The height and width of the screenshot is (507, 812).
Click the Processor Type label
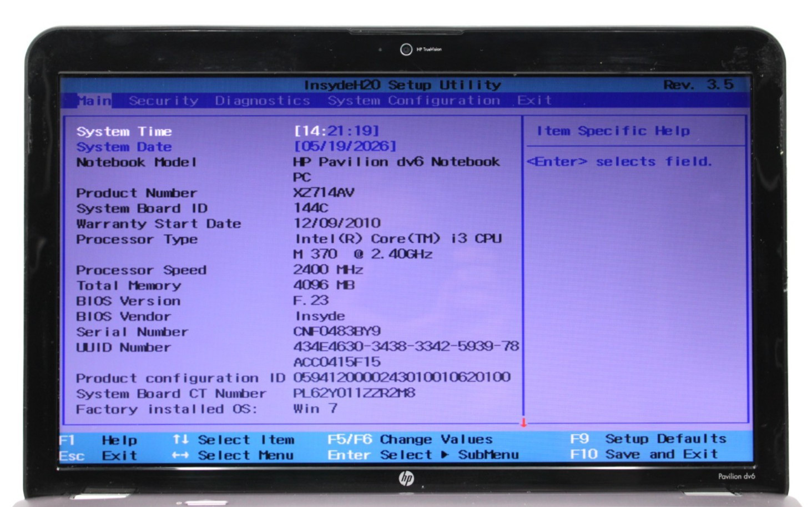click(137, 239)
